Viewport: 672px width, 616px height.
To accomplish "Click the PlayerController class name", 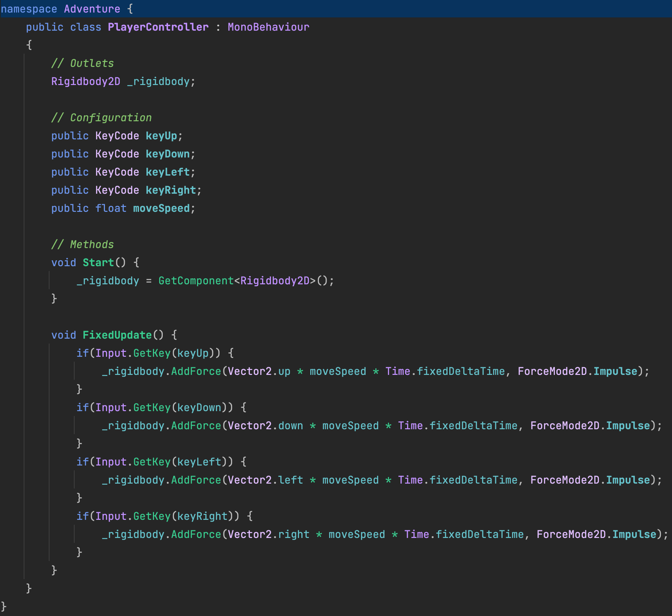I will click(x=158, y=27).
